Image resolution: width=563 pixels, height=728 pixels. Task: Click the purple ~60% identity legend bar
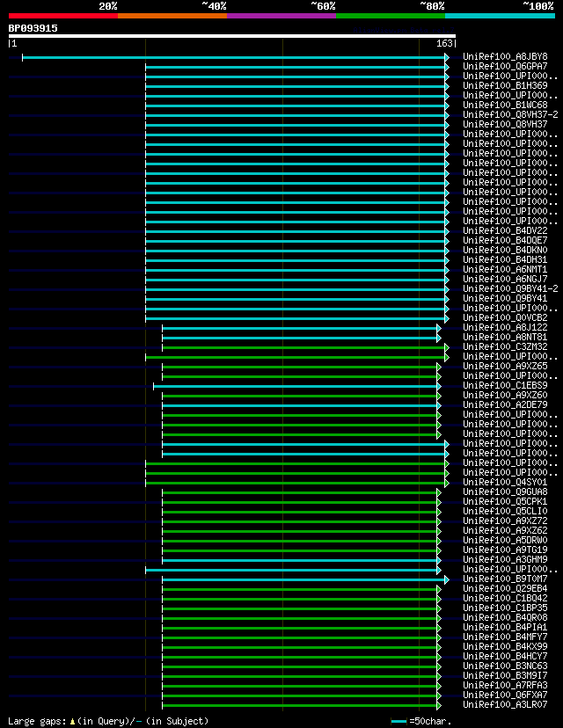pos(281,16)
